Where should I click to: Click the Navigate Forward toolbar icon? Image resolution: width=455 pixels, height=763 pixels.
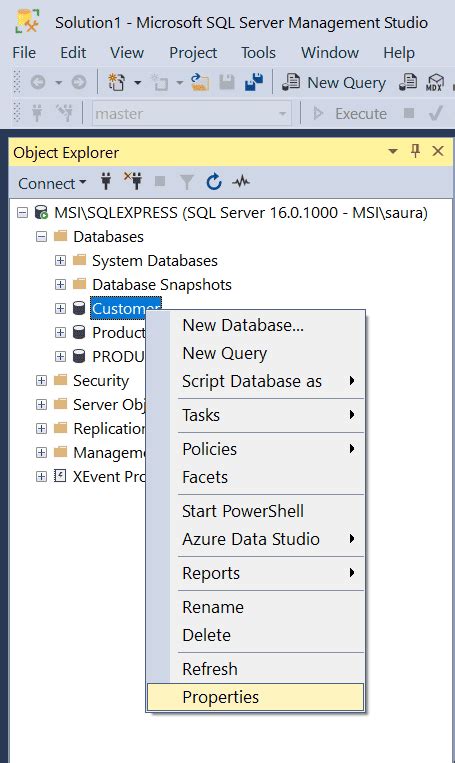point(79,83)
